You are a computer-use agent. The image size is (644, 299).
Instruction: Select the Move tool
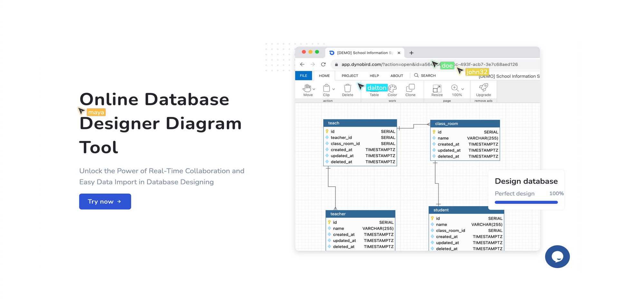(307, 89)
